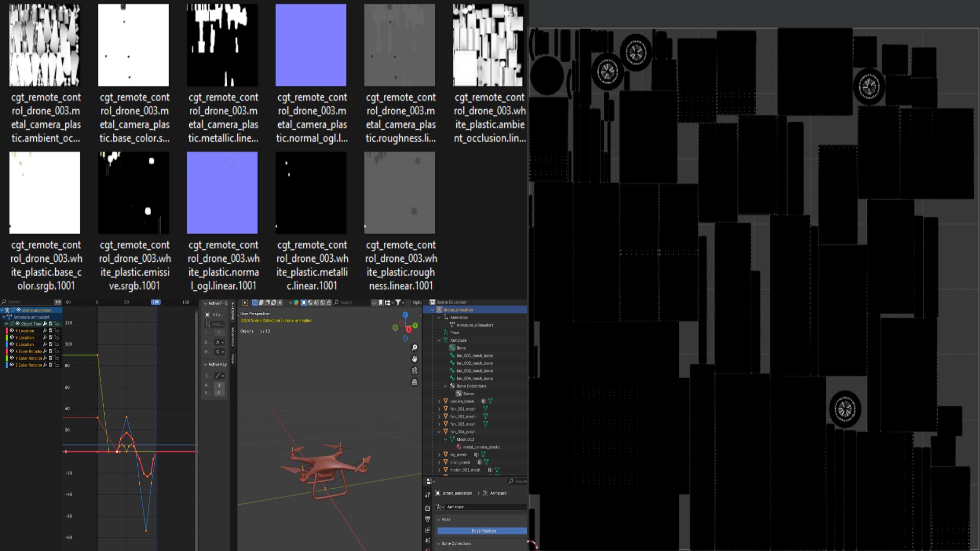Select Armature_animaatert under Animation in outliner
This screenshot has width=980, height=551.
coord(475,325)
